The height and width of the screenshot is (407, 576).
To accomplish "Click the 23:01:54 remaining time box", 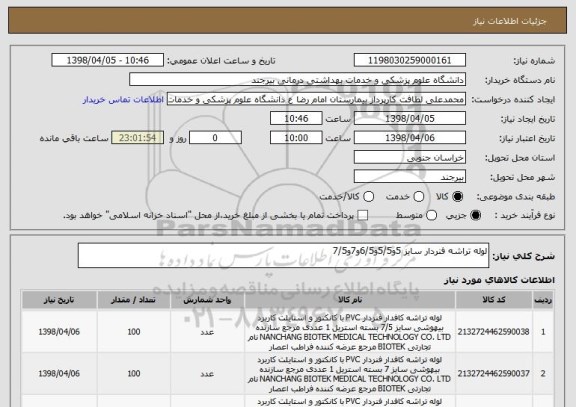I will (137, 138).
